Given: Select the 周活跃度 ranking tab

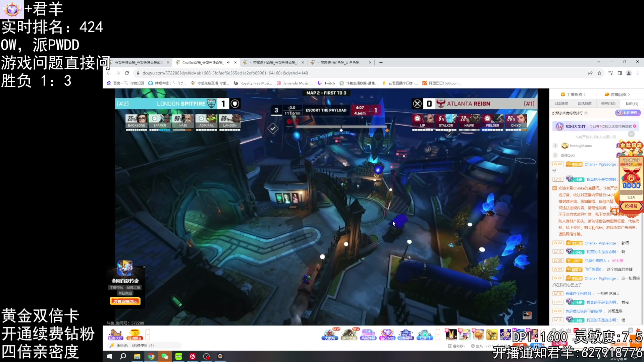Looking at the screenshot, I should point(585,104).
